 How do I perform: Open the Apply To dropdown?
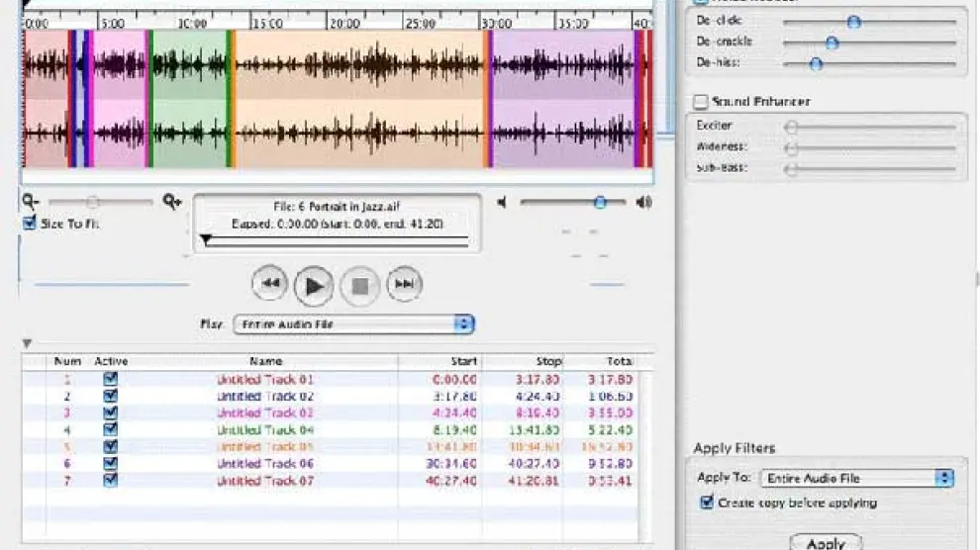click(x=857, y=478)
